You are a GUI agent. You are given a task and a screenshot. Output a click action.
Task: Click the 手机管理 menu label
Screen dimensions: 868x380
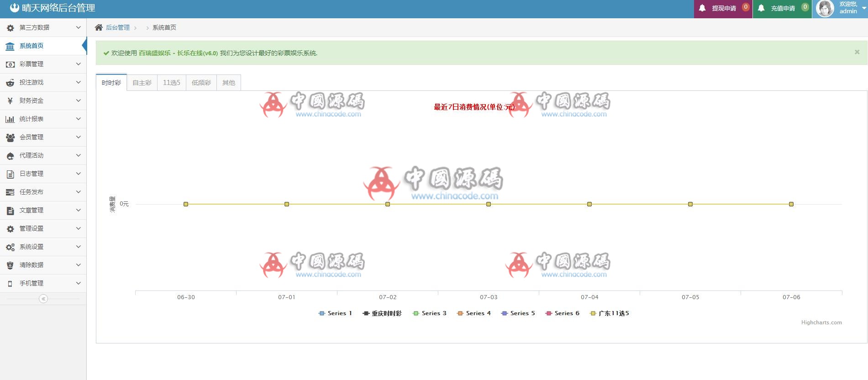pyautogui.click(x=32, y=283)
